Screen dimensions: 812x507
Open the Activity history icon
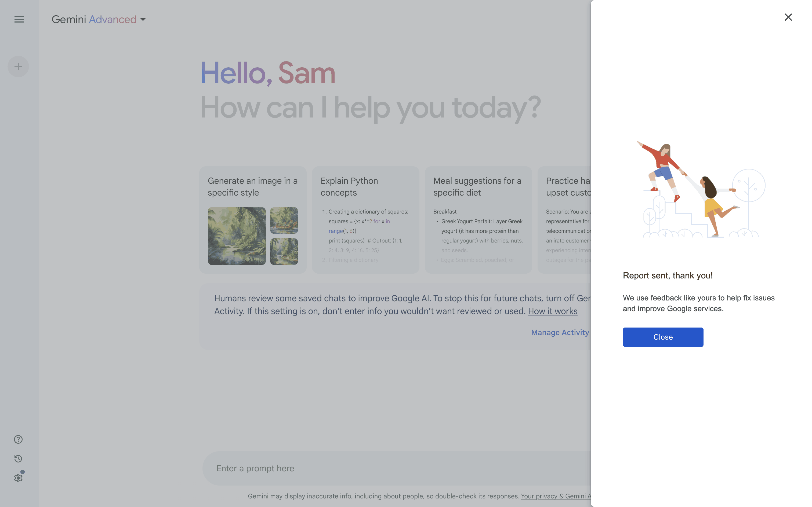coord(18,458)
